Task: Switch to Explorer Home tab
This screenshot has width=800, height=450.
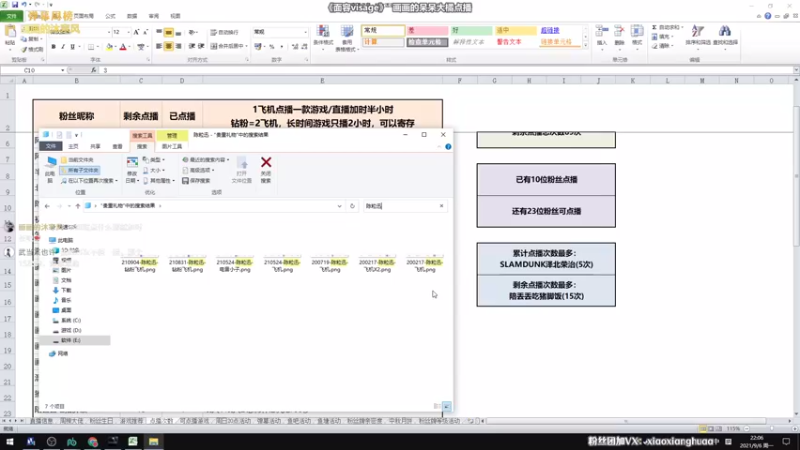Action: (73, 146)
